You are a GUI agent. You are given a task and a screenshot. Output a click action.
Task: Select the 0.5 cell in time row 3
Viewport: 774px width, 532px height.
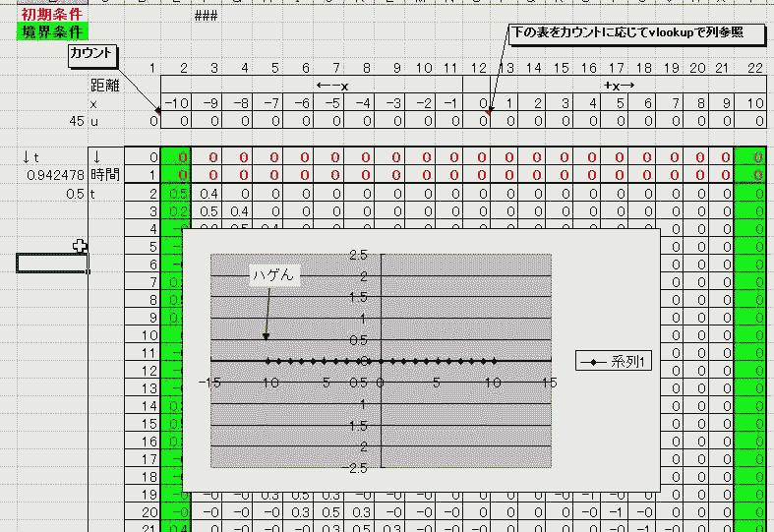[x=207, y=211]
